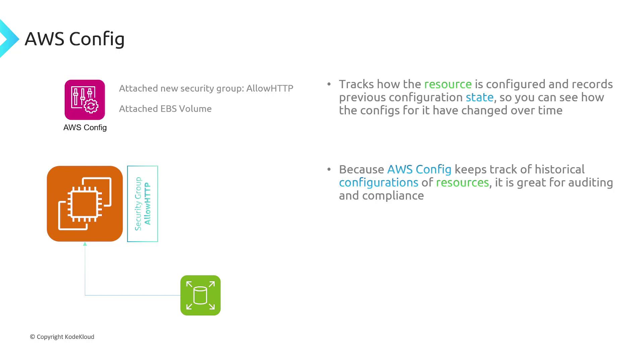Image resolution: width=644 pixels, height=362 pixels.
Task: Select 'Attached EBS Volume' configuration entry
Action: click(x=165, y=109)
